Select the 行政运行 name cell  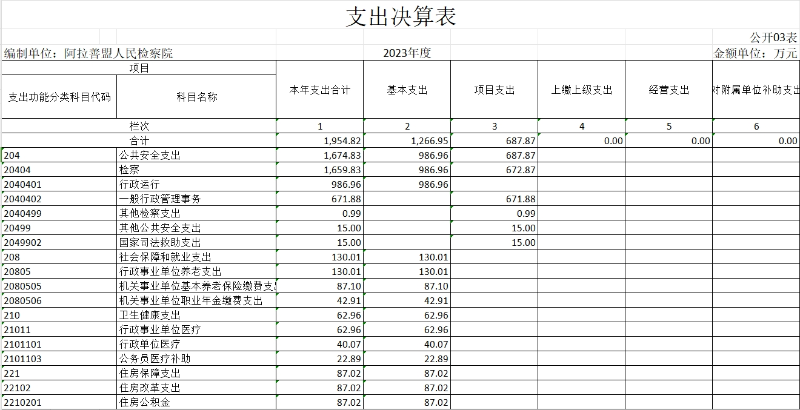(x=197, y=184)
